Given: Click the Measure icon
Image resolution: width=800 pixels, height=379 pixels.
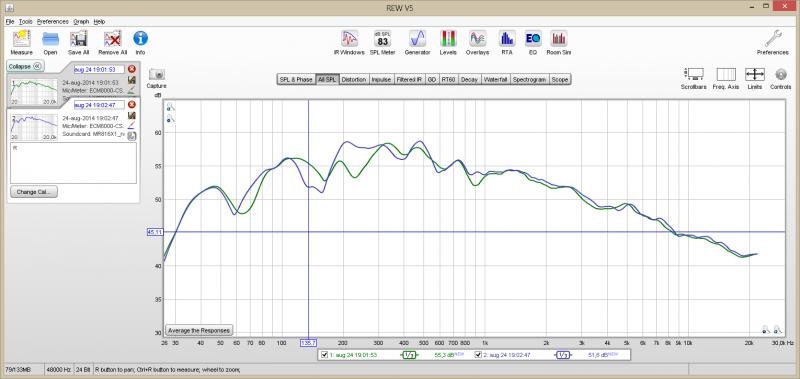Looking at the screenshot, I should [x=21, y=39].
